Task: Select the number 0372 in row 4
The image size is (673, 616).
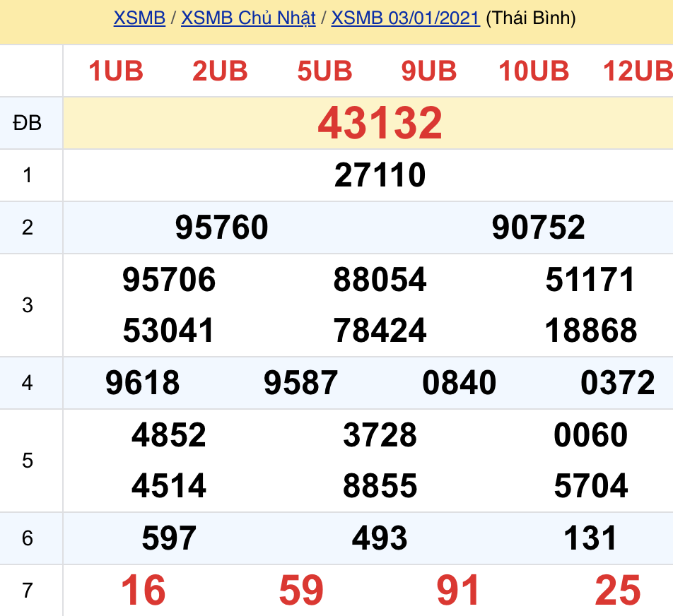Action: pyautogui.click(x=618, y=382)
